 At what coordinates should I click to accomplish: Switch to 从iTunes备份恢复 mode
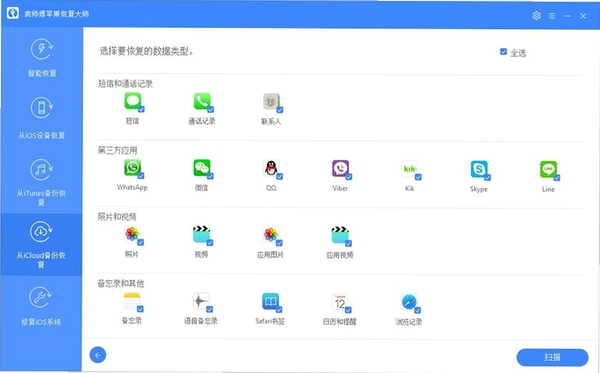click(42, 182)
